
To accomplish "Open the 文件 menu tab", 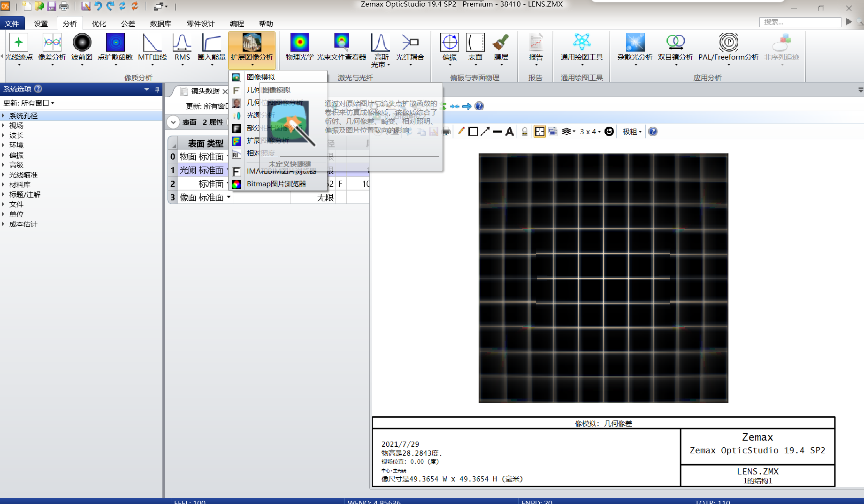I will click(x=12, y=23).
